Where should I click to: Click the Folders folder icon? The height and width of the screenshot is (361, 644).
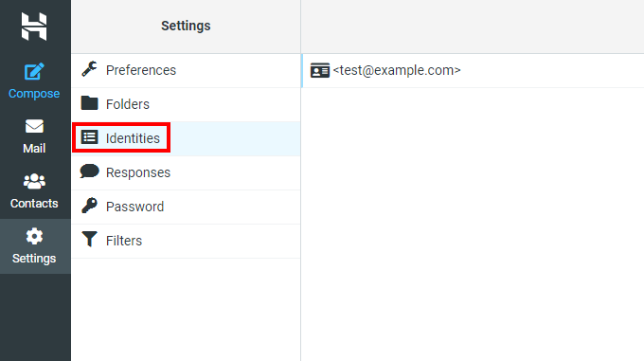pos(89,103)
